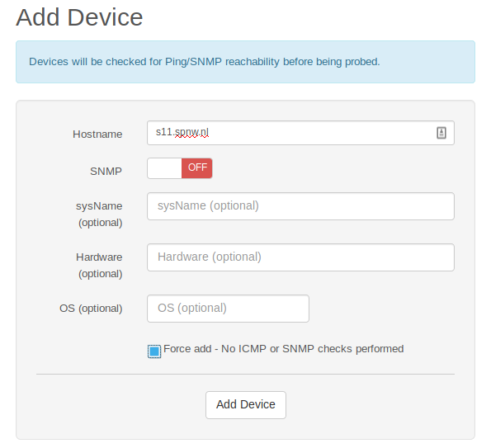This screenshot has width=491, height=448.
Task: Click the Hardware (optional) label
Action: pyautogui.click(x=99, y=266)
